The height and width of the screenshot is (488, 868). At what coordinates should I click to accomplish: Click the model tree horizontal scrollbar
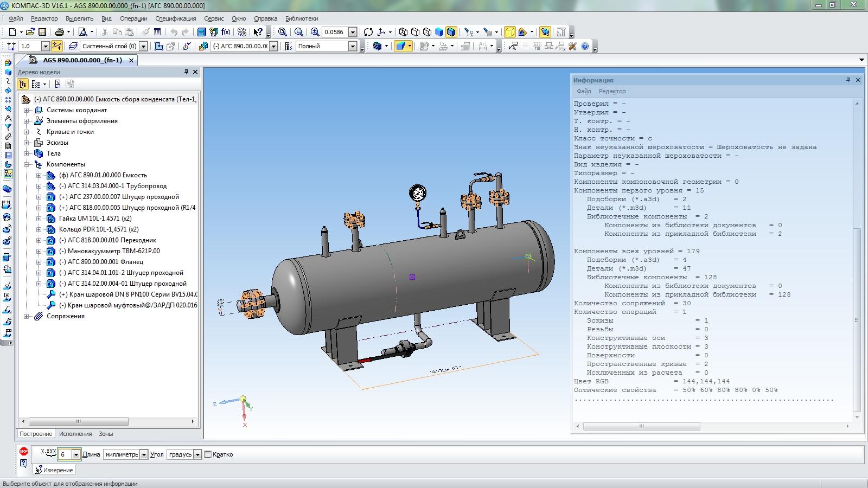(x=79, y=421)
